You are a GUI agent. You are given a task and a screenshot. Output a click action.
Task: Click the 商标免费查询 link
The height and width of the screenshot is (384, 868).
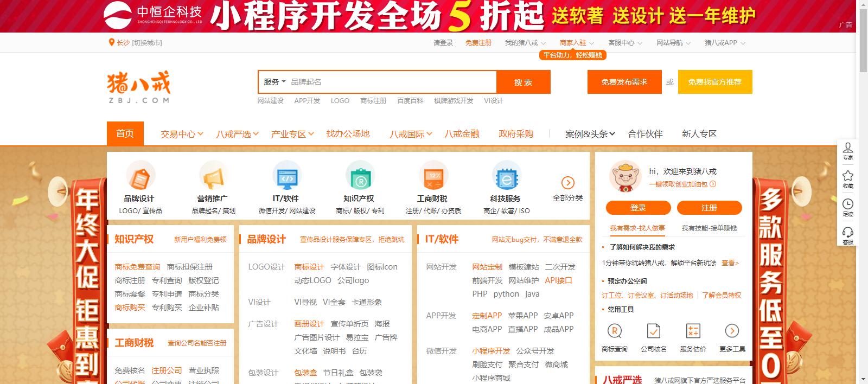click(137, 267)
